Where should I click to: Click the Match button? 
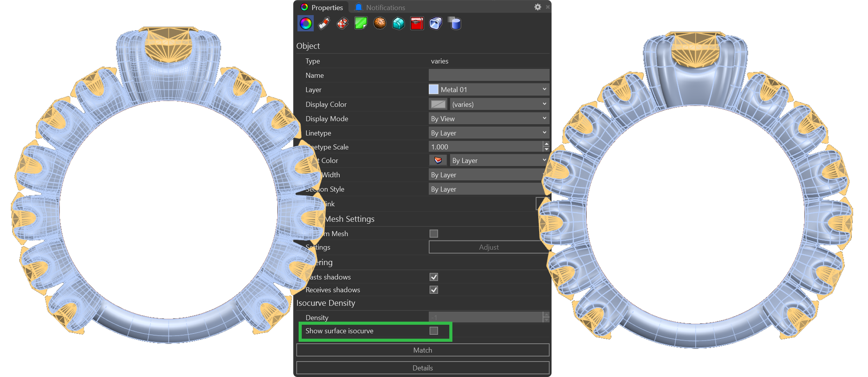(423, 350)
